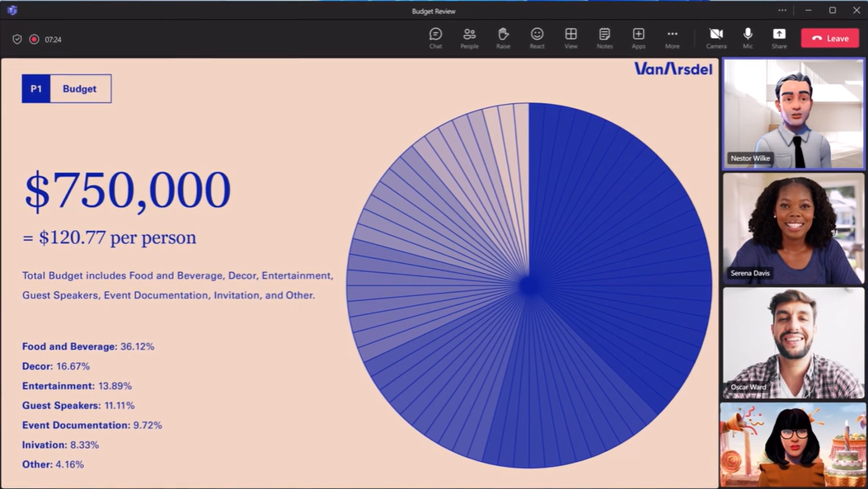Raise your hand in the meeting
Viewport: 868px width, 489px height.
click(x=503, y=38)
